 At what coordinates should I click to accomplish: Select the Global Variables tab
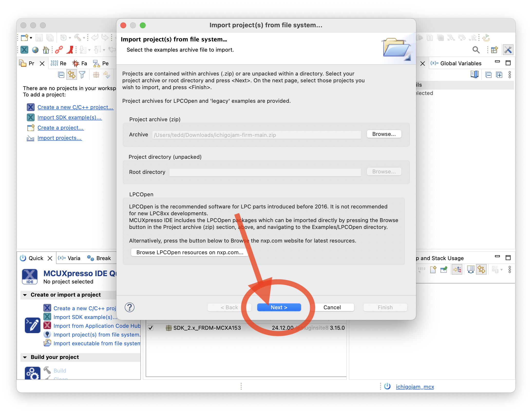click(x=456, y=63)
